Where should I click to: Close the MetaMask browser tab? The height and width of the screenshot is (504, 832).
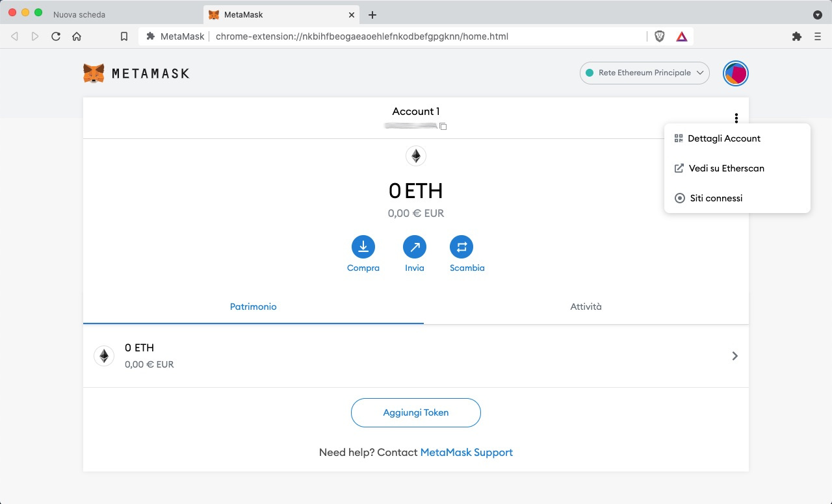pyautogui.click(x=352, y=14)
